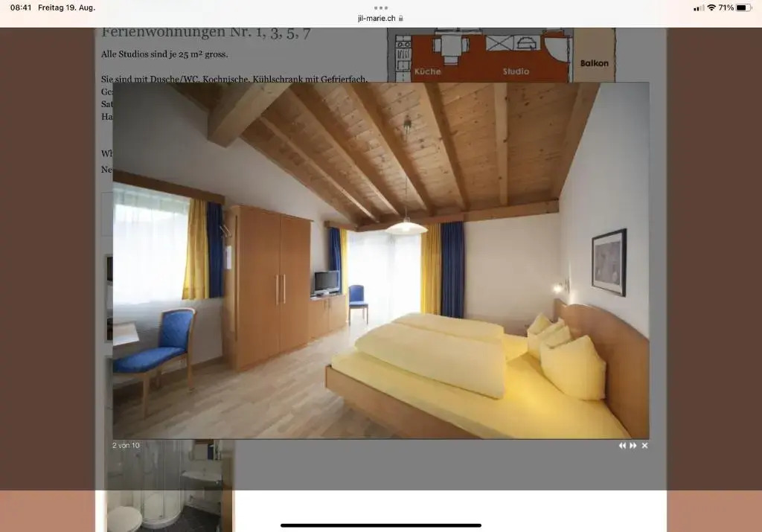Tap the lock icon beside the URL
This screenshot has height=532, width=762.
click(x=401, y=18)
